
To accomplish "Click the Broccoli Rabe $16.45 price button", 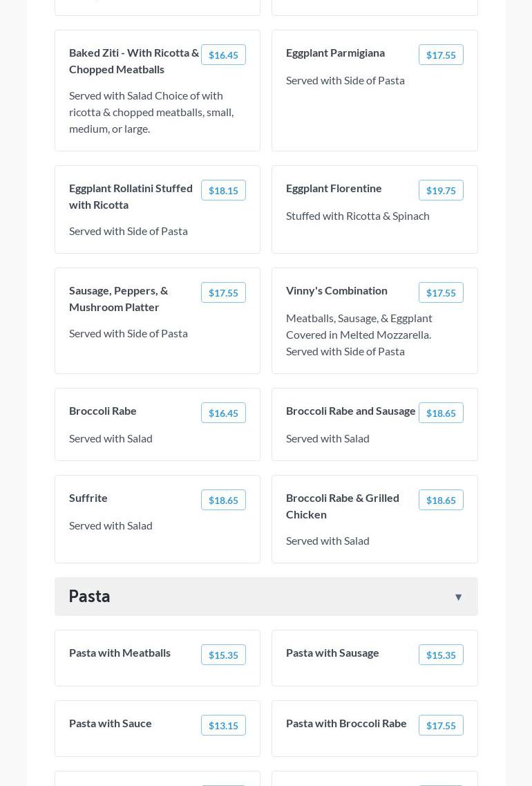I will tap(223, 413).
